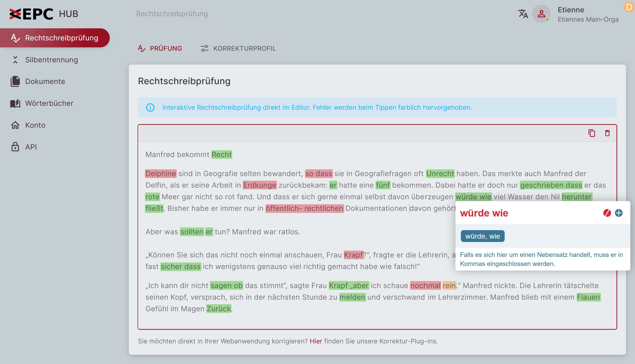Click the Silbentrennung sidebar icon
The image size is (635, 364).
click(15, 60)
